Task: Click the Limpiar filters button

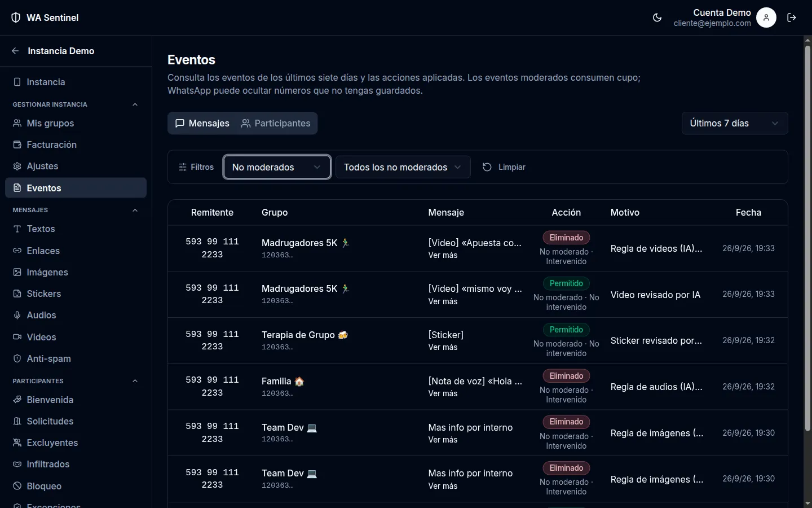Action: pos(504,167)
